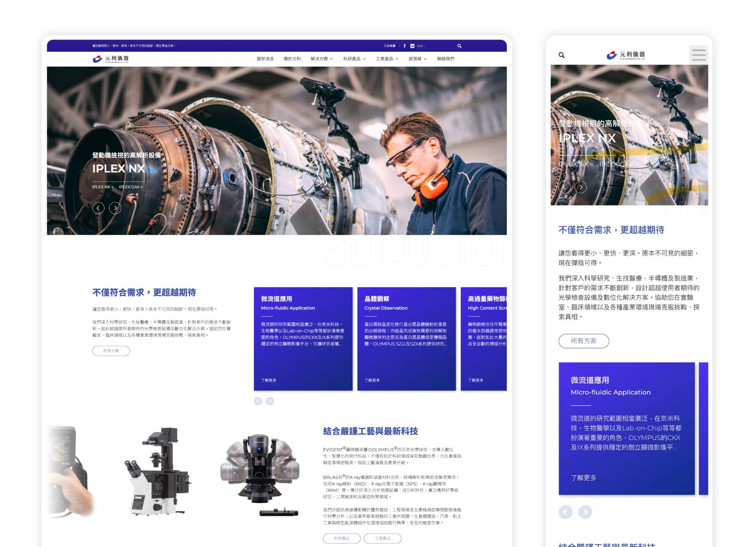
Task: Advance to next hero slide on desktop
Action: click(x=115, y=208)
